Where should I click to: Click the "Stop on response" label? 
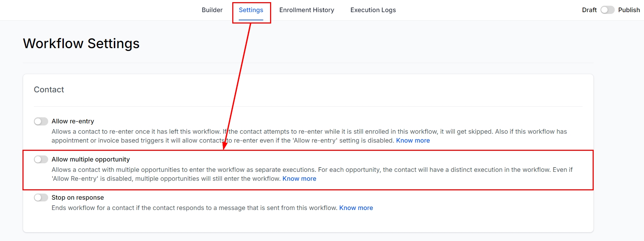coord(78,198)
